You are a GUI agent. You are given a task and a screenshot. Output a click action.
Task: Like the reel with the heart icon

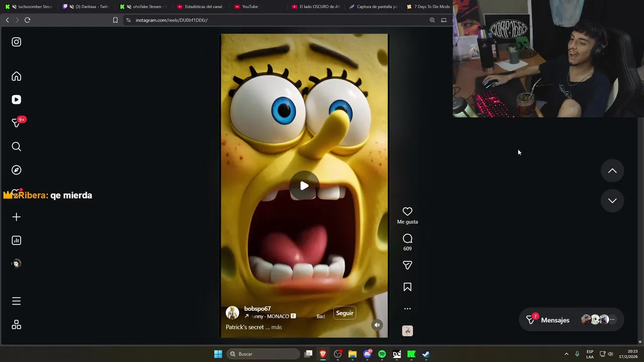[408, 212]
